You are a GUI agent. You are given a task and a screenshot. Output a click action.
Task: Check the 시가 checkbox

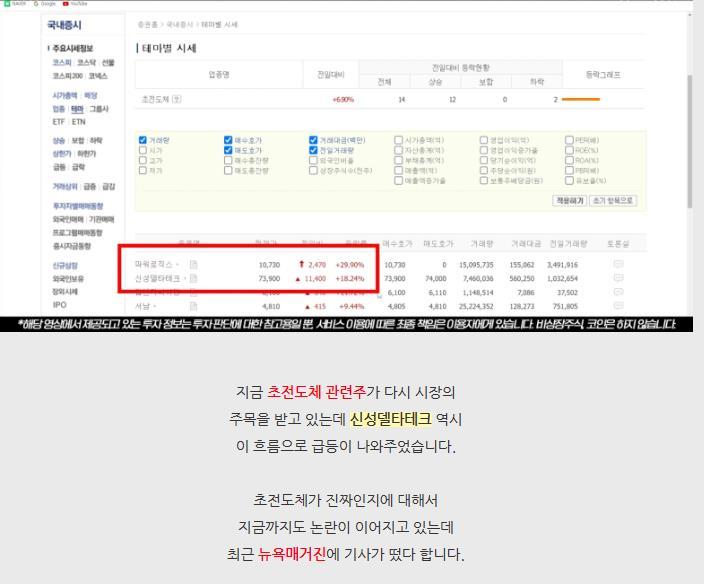coord(143,150)
